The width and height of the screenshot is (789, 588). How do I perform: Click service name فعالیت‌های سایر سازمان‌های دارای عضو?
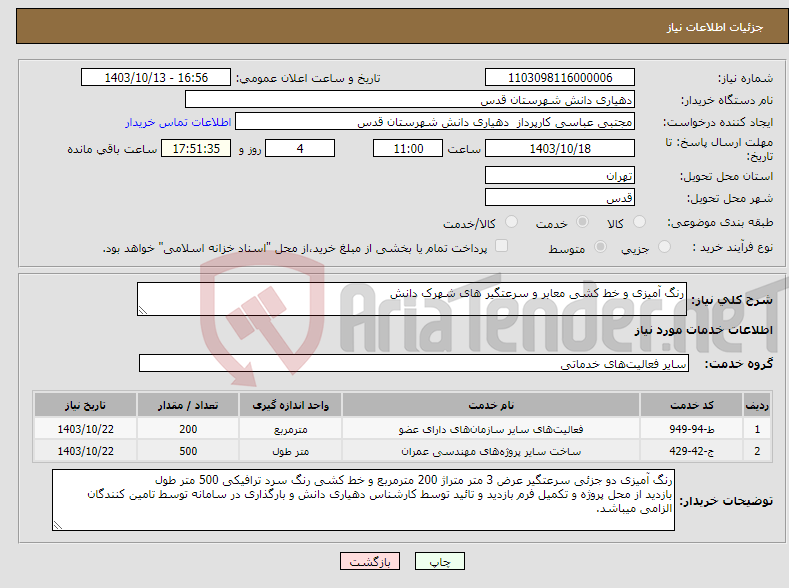pyautogui.click(x=491, y=430)
